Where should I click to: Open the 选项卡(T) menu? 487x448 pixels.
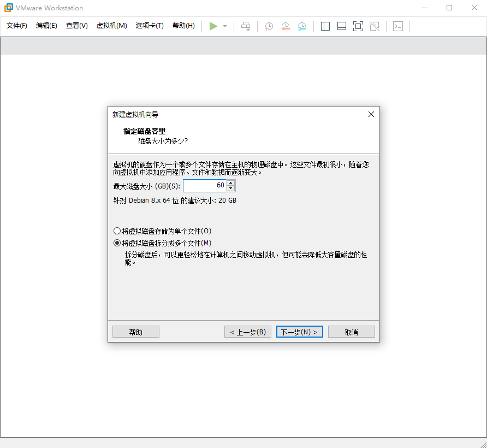pyautogui.click(x=150, y=26)
